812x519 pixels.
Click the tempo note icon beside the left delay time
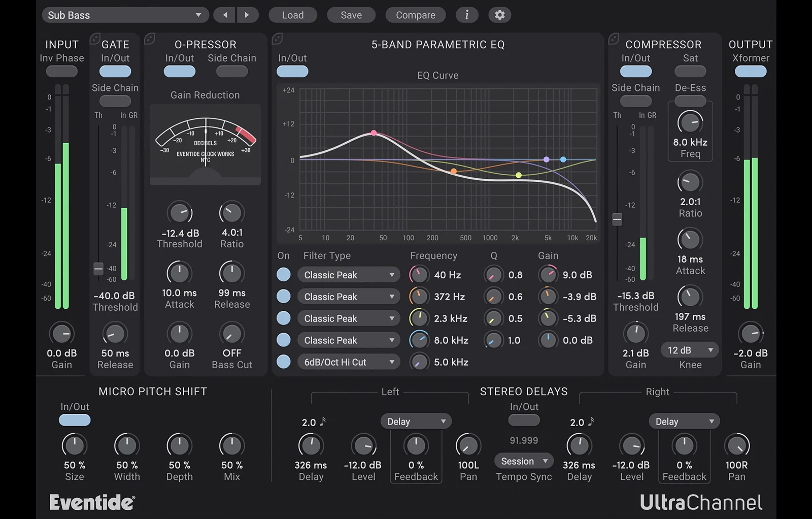point(323,420)
